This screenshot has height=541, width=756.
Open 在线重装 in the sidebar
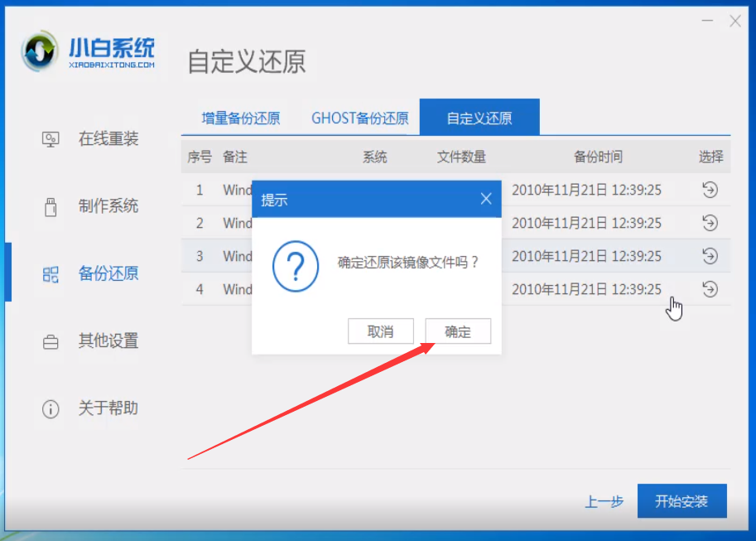tap(91, 139)
